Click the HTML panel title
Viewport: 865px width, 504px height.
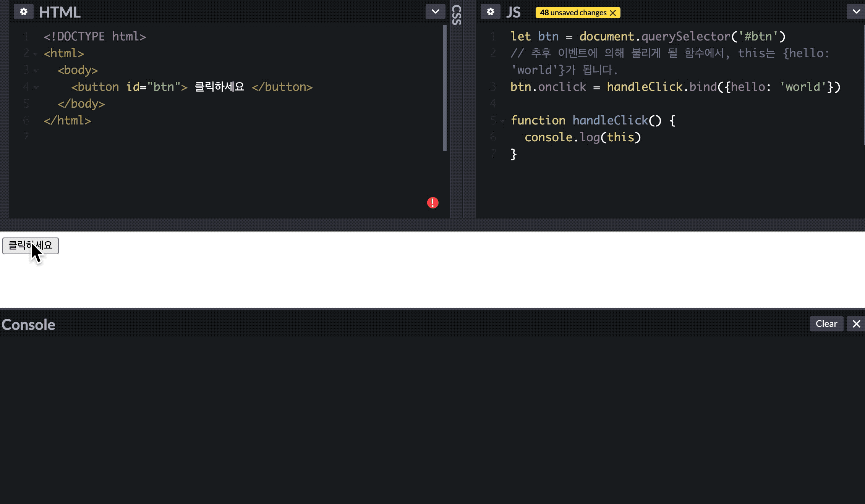(60, 12)
